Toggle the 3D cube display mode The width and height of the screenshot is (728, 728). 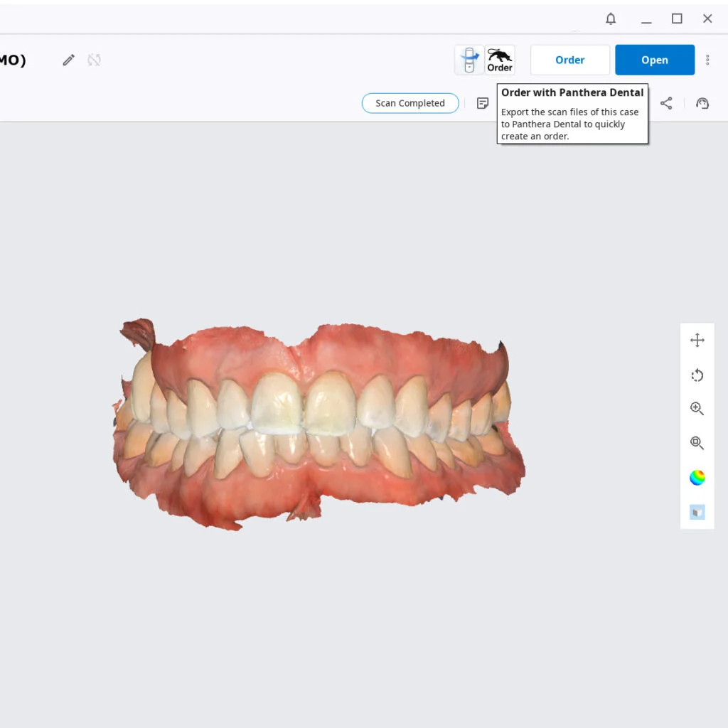(x=697, y=512)
